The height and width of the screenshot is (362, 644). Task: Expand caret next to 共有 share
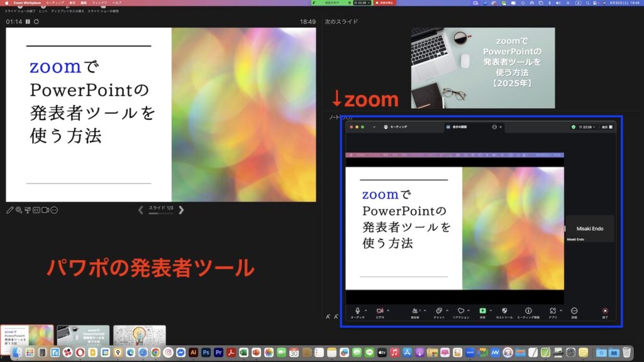point(491,310)
